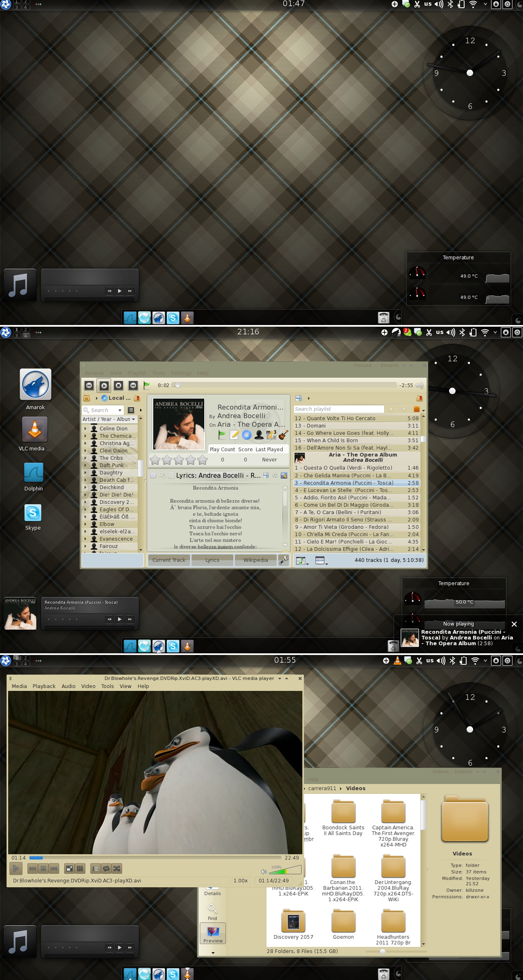Screen dimensions: 523x980
Task: Click the VLC video progress bar
Action: coord(155,857)
